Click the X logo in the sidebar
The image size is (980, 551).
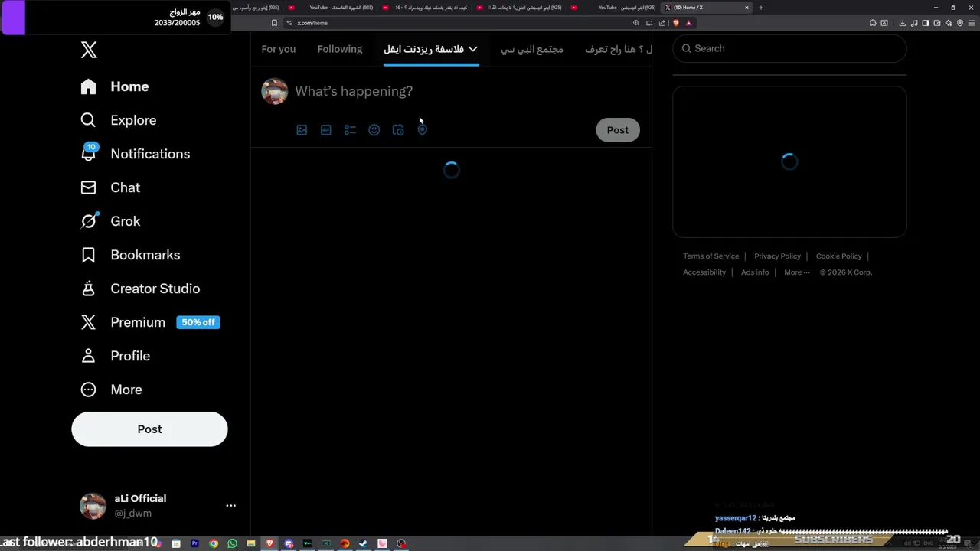(x=89, y=50)
